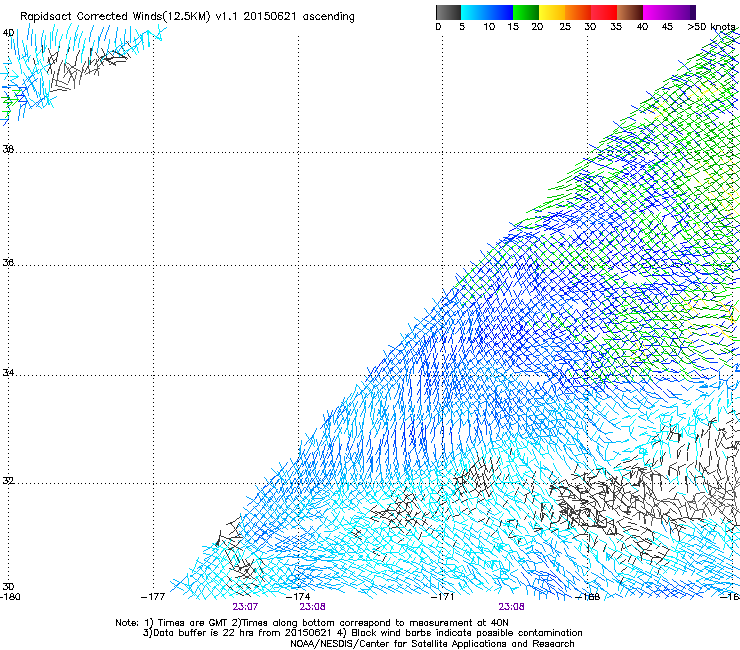This screenshot has width=740, height=650.
Task: Click the note 'Black wind barbs indicate possible contamination'
Action: click(467, 633)
